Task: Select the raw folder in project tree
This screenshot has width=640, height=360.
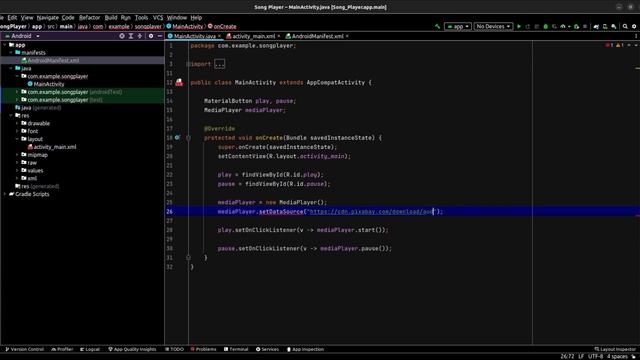Action: click(x=32, y=163)
